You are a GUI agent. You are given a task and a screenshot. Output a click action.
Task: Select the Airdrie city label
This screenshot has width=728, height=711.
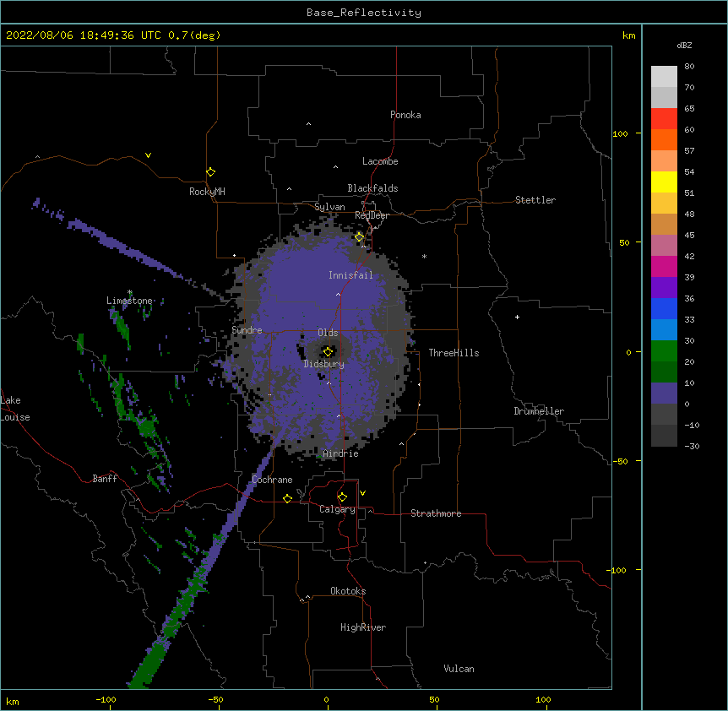[340, 453]
